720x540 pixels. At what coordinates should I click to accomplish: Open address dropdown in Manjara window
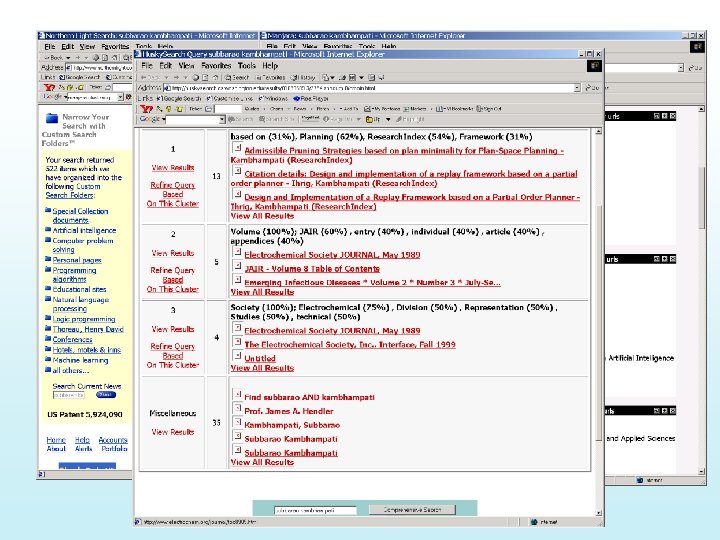pos(681,68)
